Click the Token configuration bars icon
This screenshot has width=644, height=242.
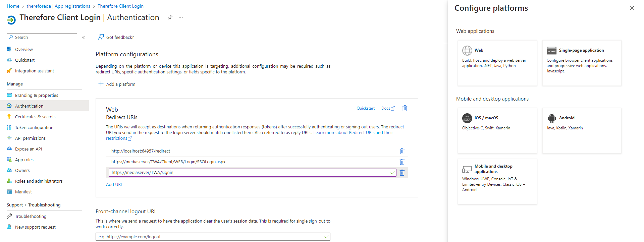click(9, 127)
